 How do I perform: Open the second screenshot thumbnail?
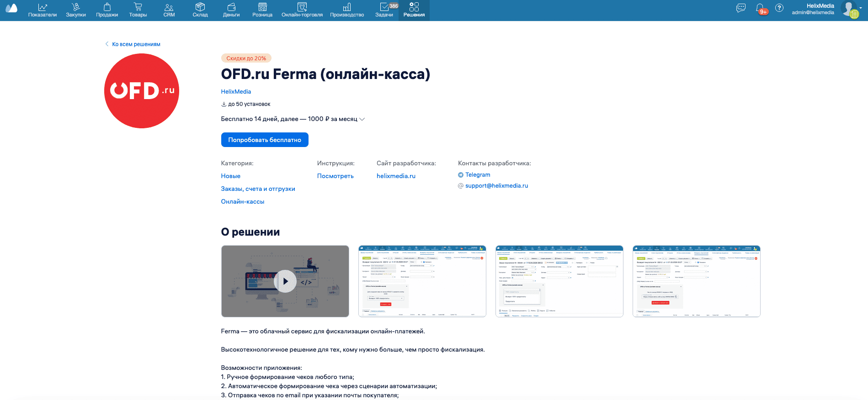coord(422,281)
